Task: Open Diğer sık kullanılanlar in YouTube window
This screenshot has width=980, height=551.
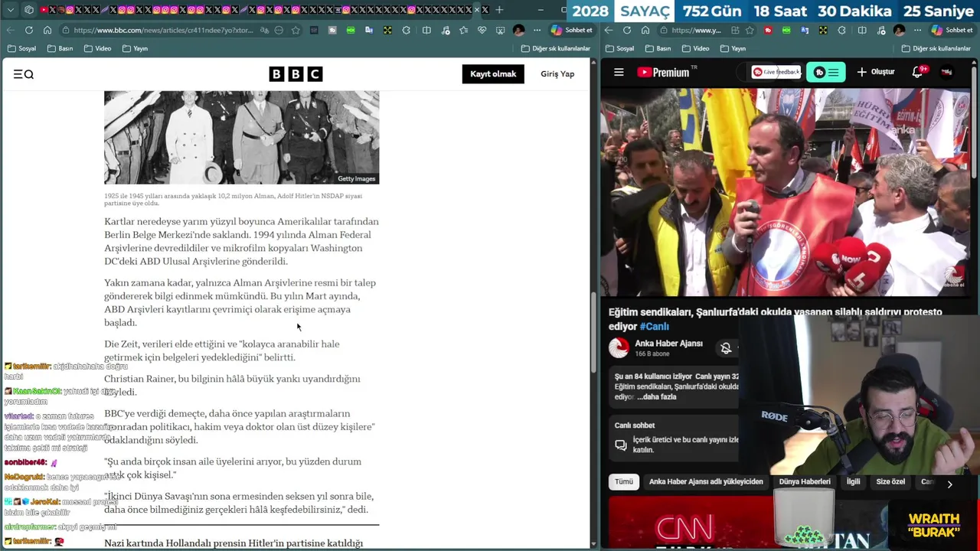Action: point(936,48)
